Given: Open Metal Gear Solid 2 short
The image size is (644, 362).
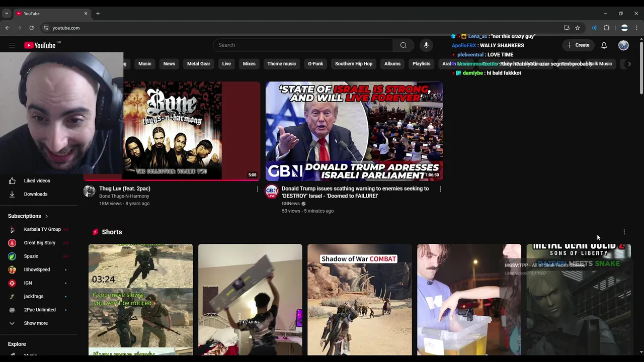Looking at the screenshot, I should 579,300.
